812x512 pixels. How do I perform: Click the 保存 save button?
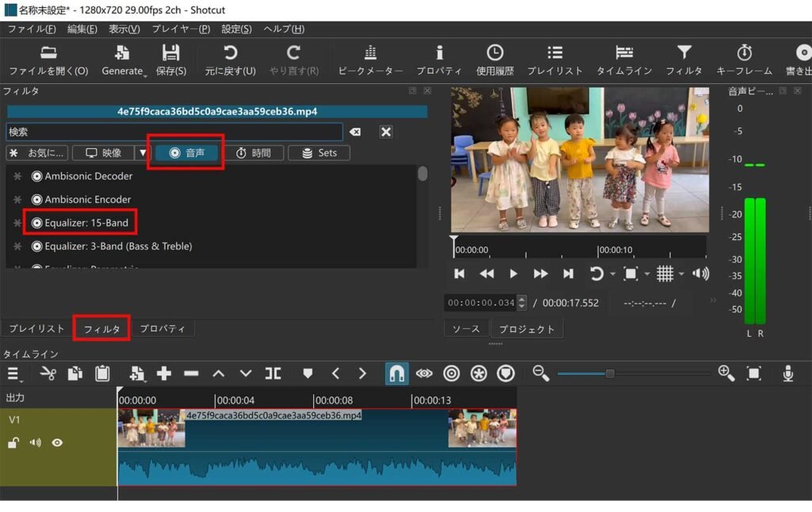[170, 59]
